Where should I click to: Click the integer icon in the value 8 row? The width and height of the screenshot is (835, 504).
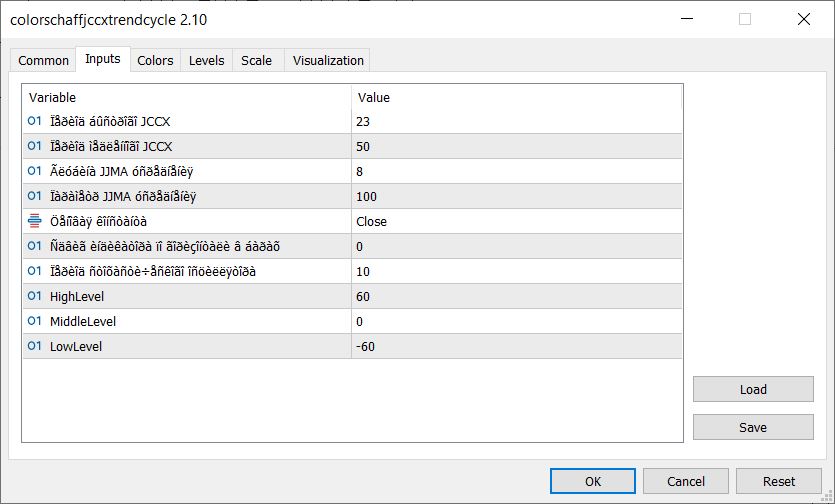click(x=35, y=172)
